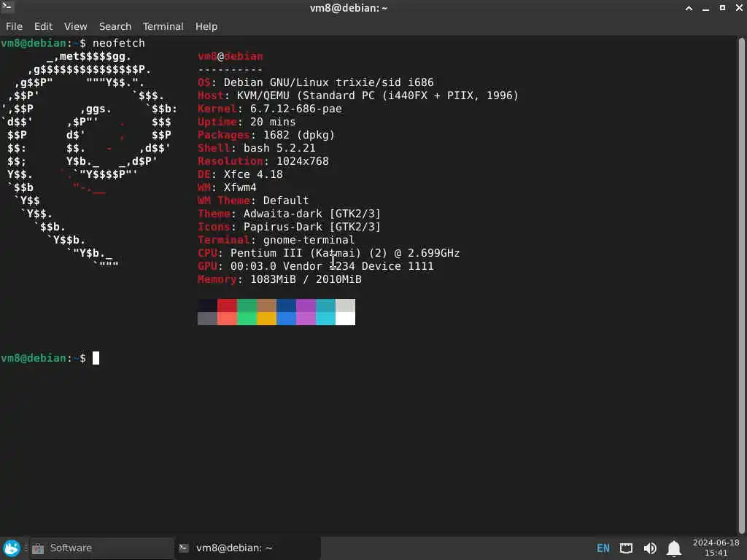Click the yellow color block
The width and height of the screenshot is (747, 560).
tap(267, 319)
